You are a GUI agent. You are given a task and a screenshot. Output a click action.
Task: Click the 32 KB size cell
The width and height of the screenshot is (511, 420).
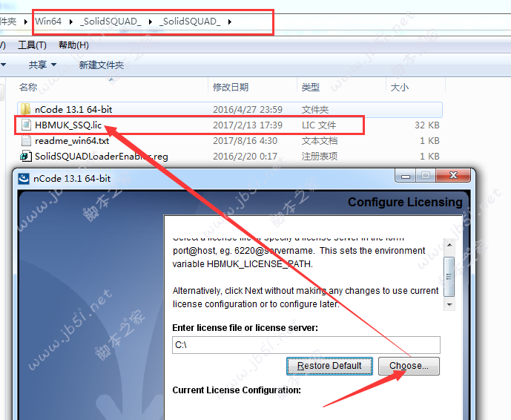[x=427, y=125]
